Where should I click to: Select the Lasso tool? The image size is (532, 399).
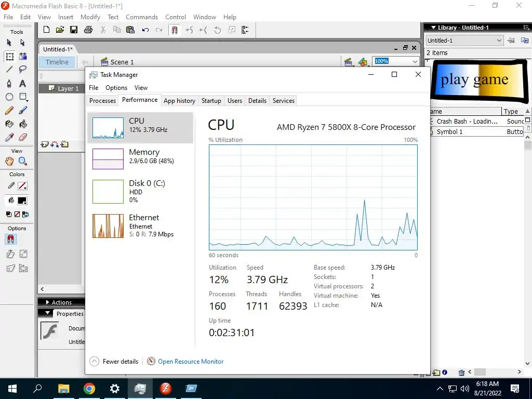(23, 70)
